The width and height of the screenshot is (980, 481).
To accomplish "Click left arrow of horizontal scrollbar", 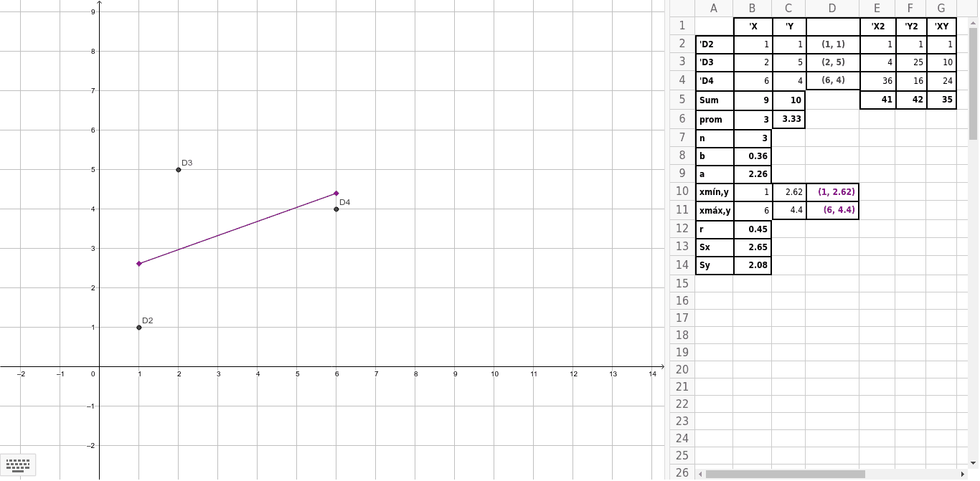I will click(x=700, y=474).
